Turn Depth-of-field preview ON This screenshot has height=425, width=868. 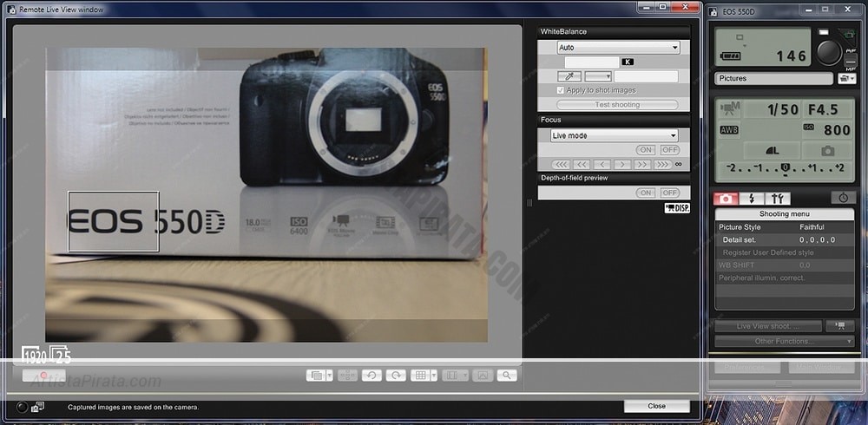(x=646, y=193)
